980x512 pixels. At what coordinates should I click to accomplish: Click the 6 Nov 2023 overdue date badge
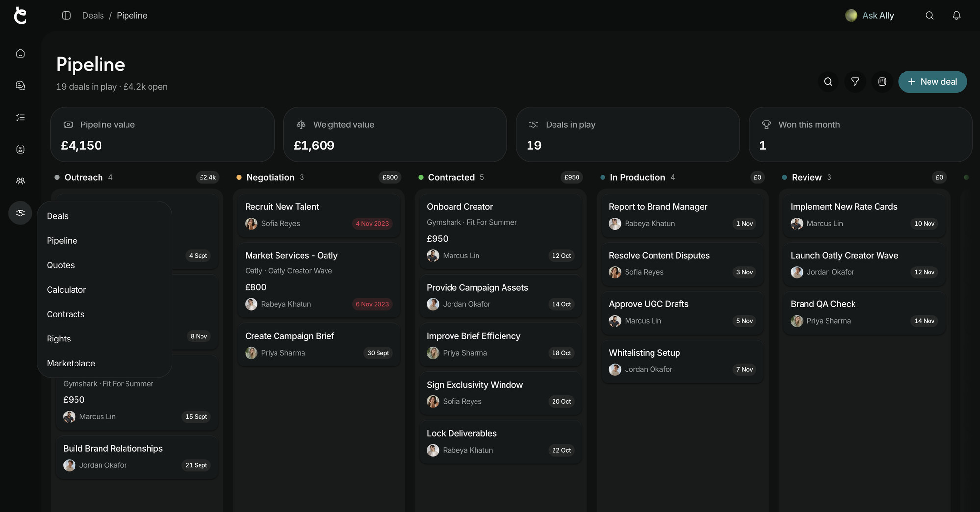point(372,304)
